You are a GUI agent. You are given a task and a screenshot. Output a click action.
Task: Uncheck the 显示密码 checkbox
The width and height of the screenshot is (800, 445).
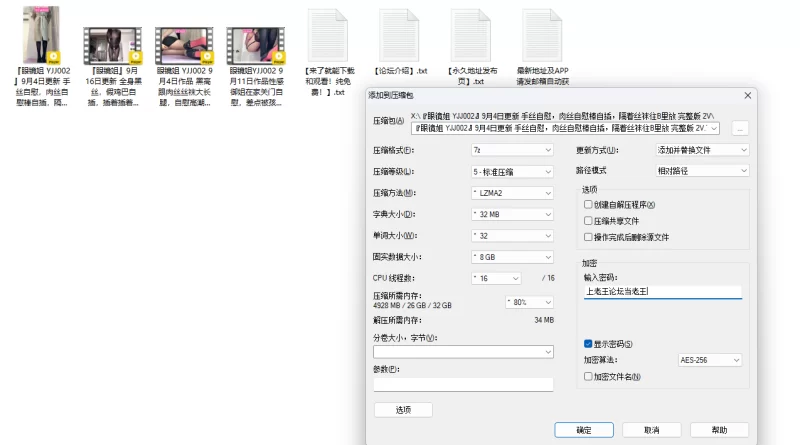589,344
